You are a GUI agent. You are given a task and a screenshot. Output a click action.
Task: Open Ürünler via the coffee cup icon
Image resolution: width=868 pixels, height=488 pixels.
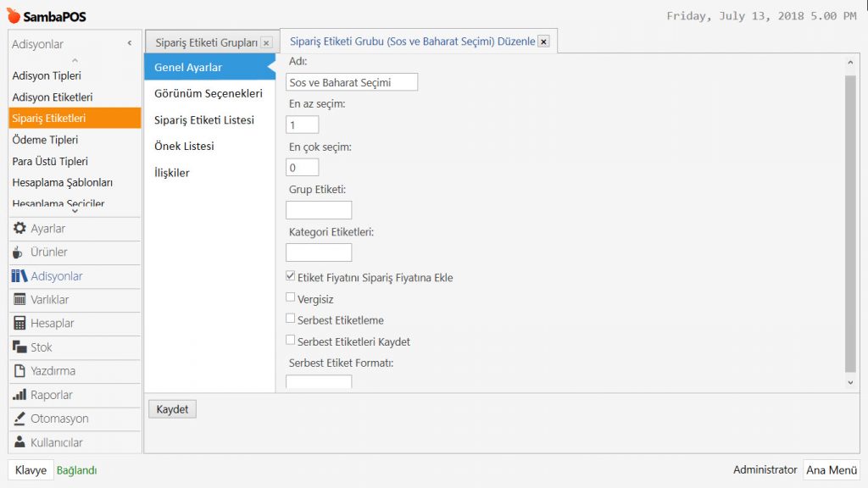(x=19, y=252)
